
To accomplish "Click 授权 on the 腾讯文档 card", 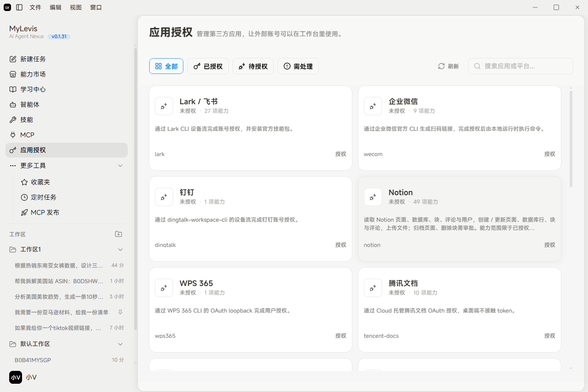I will [550, 336].
